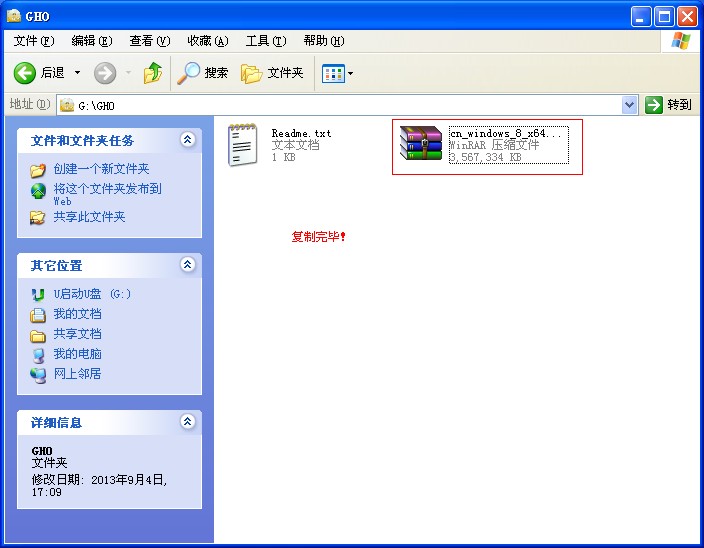This screenshot has width=704, height=548.
Task: Click the share folder icon
Action: (x=37, y=218)
